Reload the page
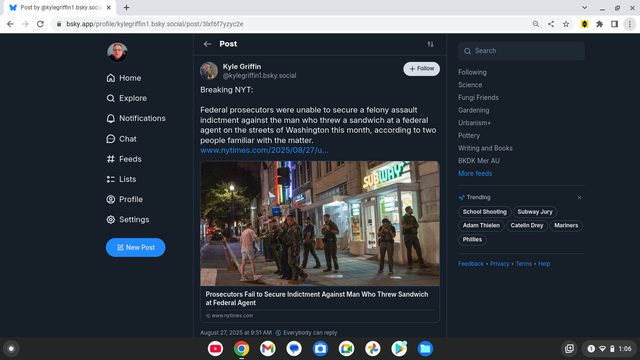Screen dimensions: 640x360 40,24
